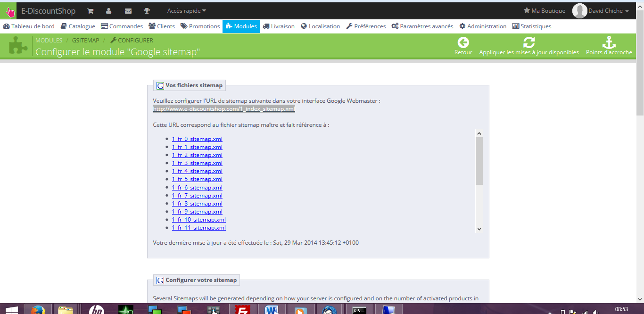Open Thunderbird from the taskbar
The image size is (644, 314).
(329, 310)
